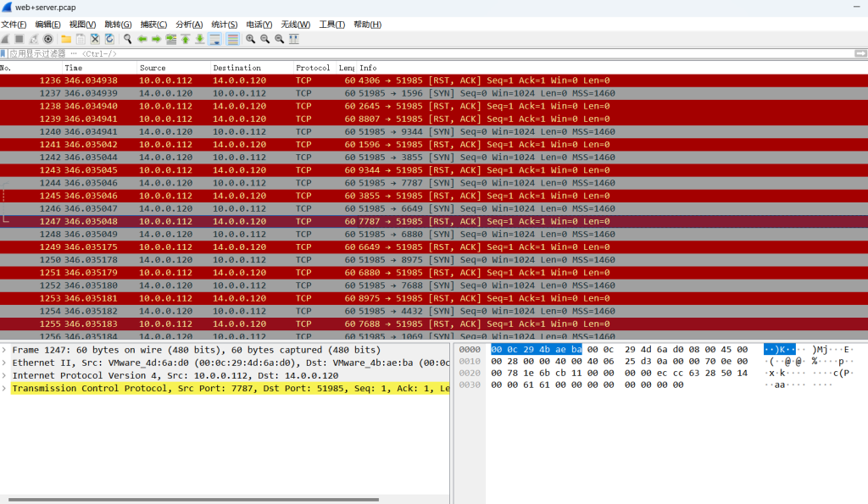
Task: Expand the Ethernet II section
Action: tap(4, 363)
